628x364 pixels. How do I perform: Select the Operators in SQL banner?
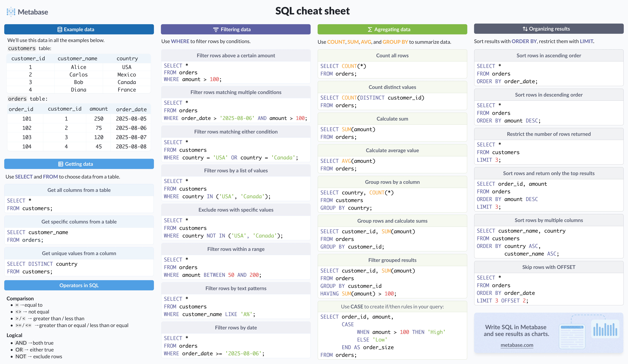[x=79, y=285]
